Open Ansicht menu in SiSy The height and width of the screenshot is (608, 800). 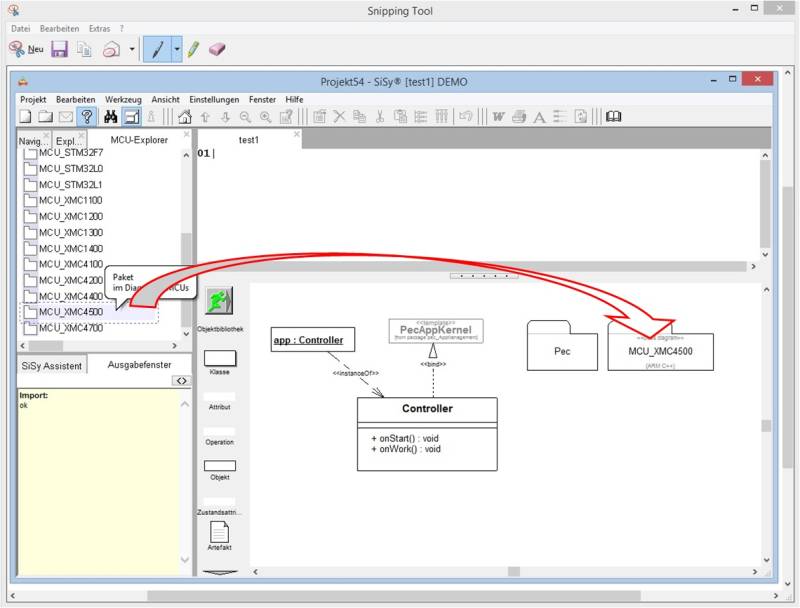(165, 99)
